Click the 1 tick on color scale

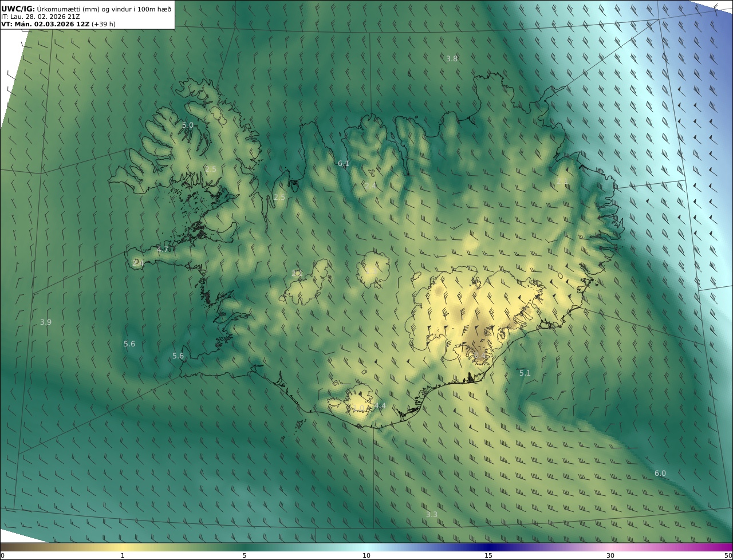pos(122,555)
